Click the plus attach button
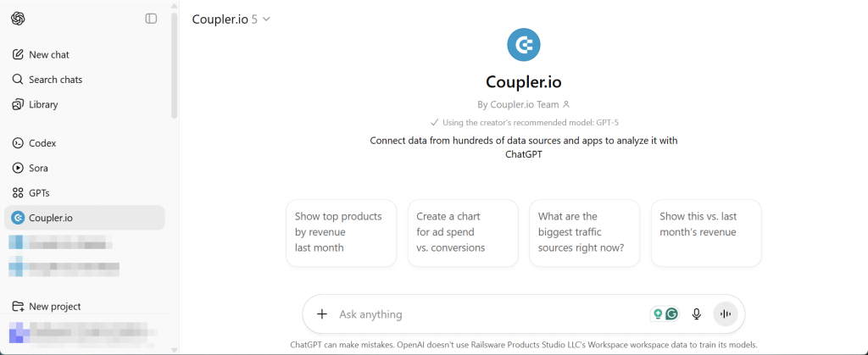 (322, 314)
